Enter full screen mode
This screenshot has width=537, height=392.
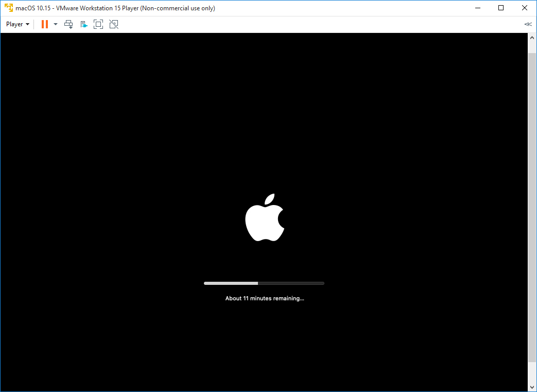point(98,24)
